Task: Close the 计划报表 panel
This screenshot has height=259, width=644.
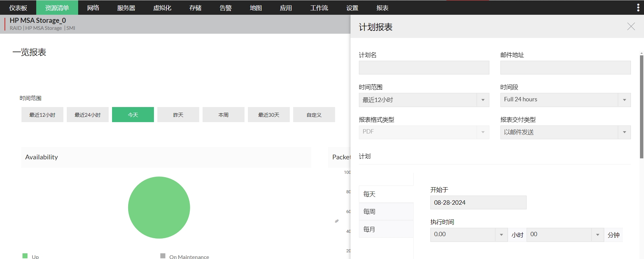Action: click(x=631, y=27)
